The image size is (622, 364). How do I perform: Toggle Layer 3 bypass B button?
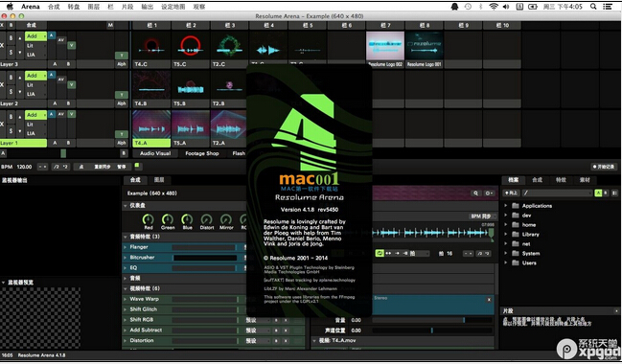point(11,38)
